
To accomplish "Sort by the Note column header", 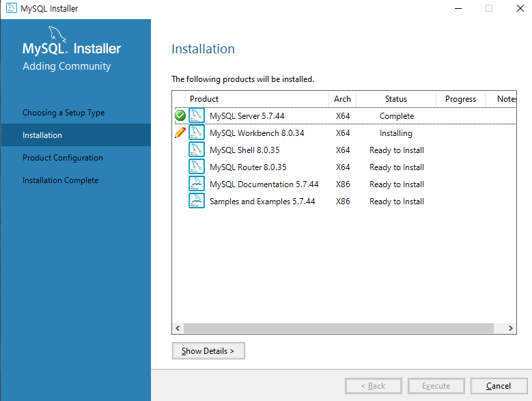I will point(501,99).
